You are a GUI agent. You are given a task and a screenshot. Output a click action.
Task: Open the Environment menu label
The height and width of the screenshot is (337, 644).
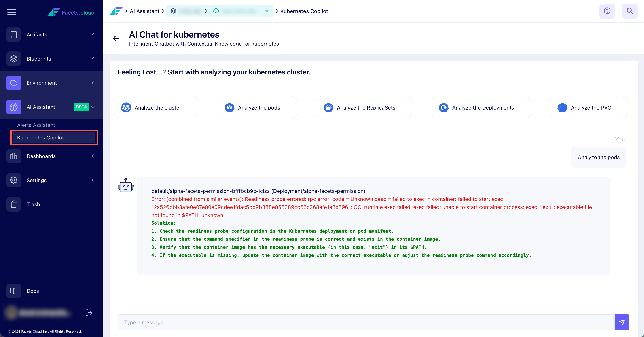42,83
